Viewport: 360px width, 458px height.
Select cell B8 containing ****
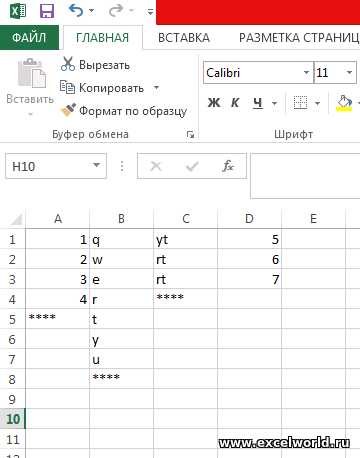122,379
